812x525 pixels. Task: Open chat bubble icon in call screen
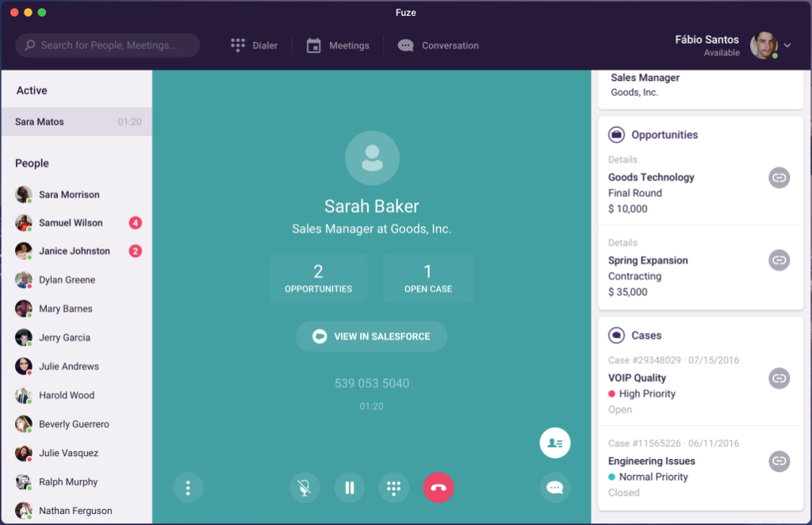(554, 488)
